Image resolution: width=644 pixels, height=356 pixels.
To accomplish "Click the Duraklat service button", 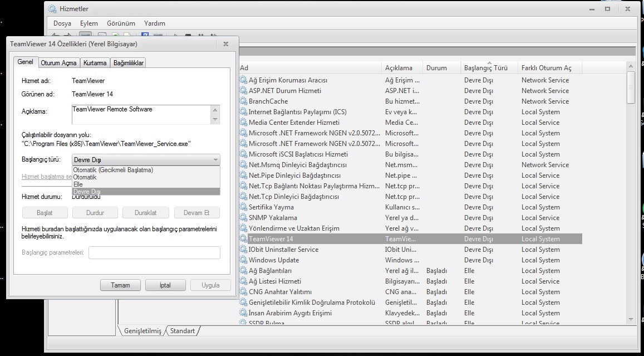I will click(x=146, y=213).
